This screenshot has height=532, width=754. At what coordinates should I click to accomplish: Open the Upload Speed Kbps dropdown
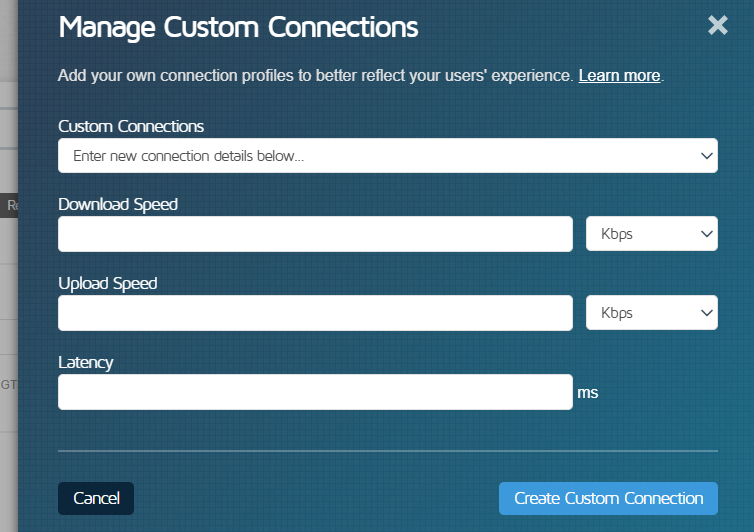point(651,313)
